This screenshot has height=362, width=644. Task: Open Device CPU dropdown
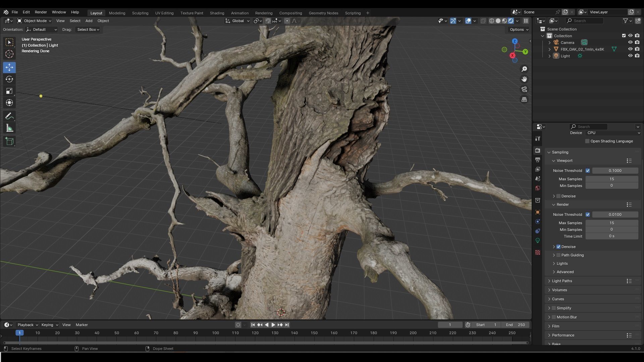613,133
